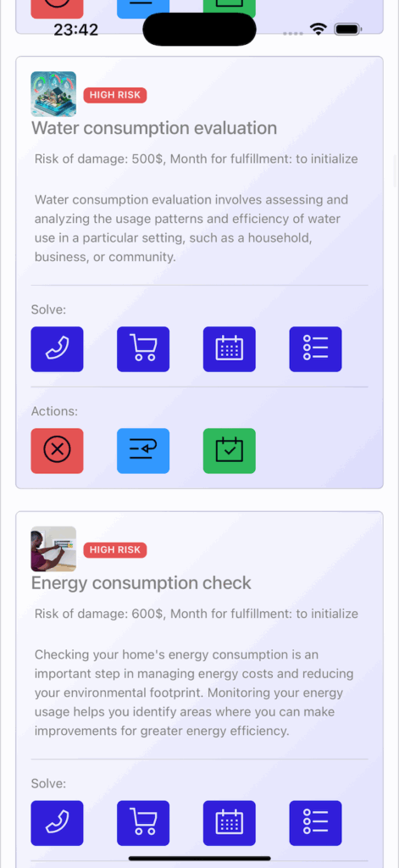
Task: Tap the Water consumption evaluation thumbnail image
Action: 53,94
